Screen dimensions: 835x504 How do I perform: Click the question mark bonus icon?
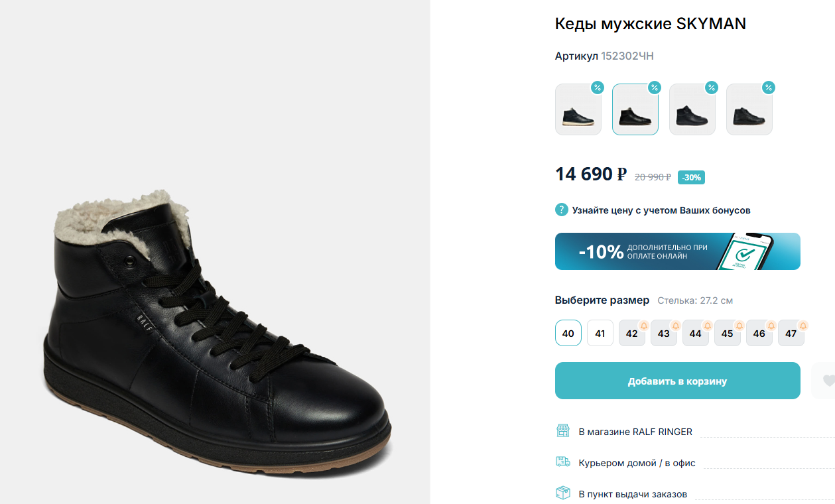pos(562,210)
